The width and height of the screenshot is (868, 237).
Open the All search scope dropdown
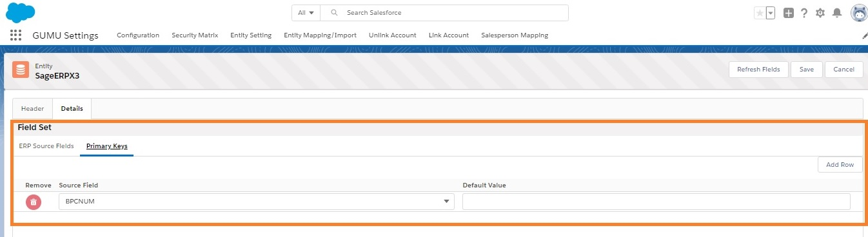click(x=306, y=13)
